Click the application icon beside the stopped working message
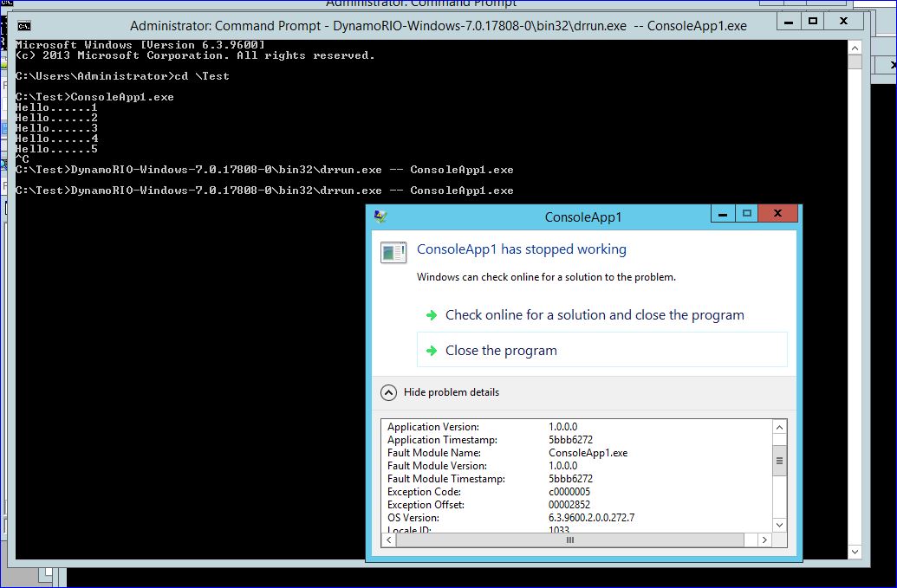 click(x=393, y=252)
